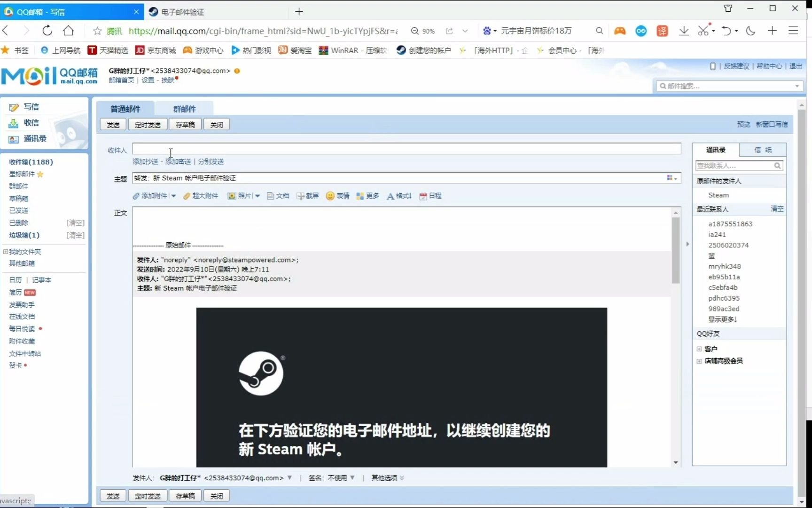Click the browser search magnifier icon

tap(599, 31)
